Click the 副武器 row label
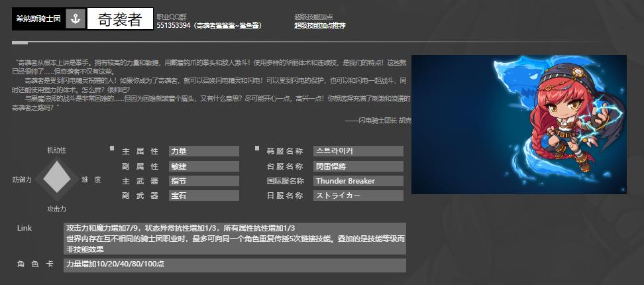This screenshot has height=285, width=644. pyautogui.click(x=140, y=196)
